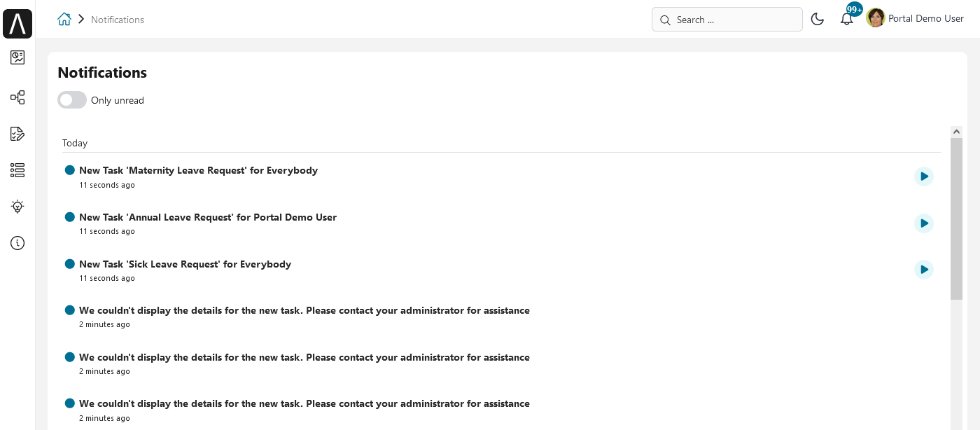Open the info icon in sidebar

coord(17,243)
